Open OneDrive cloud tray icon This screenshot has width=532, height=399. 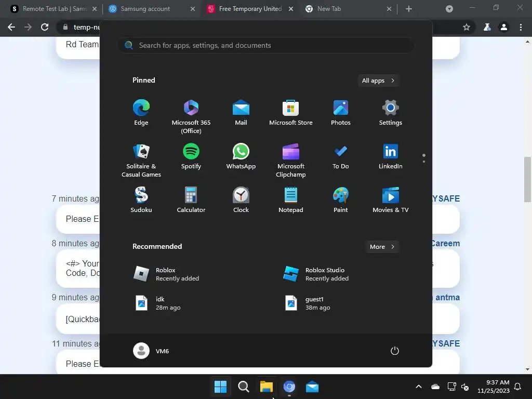pyautogui.click(x=435, y=387)
